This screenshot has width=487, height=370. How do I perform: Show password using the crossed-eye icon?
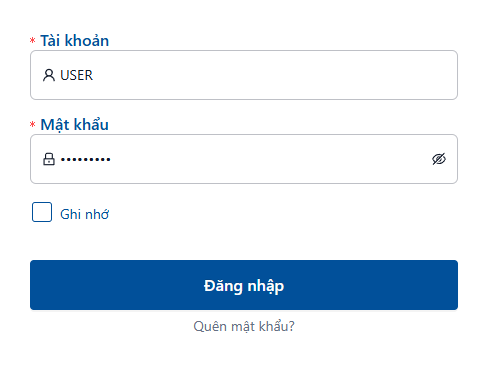pyautogui.click(x=439, y=159)
